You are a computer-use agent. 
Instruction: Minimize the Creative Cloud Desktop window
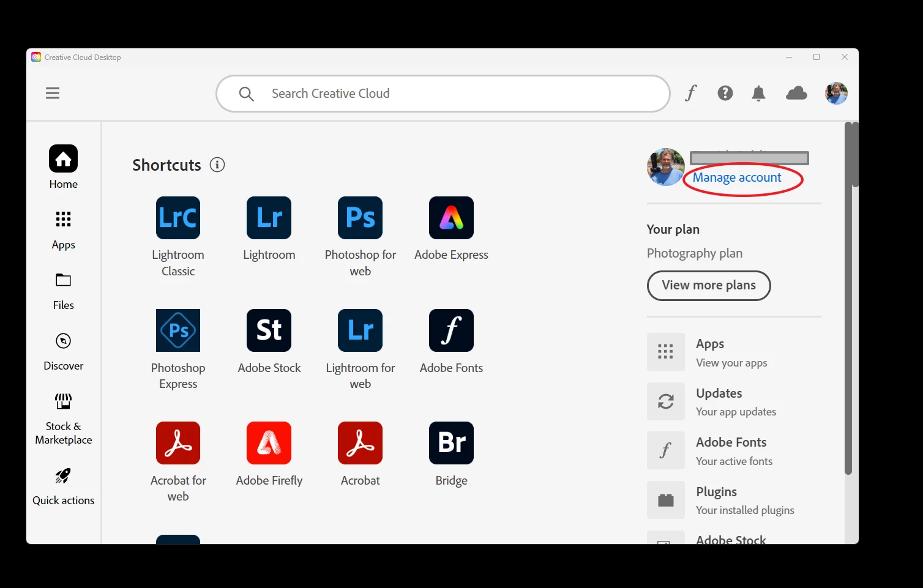point(789,57)
